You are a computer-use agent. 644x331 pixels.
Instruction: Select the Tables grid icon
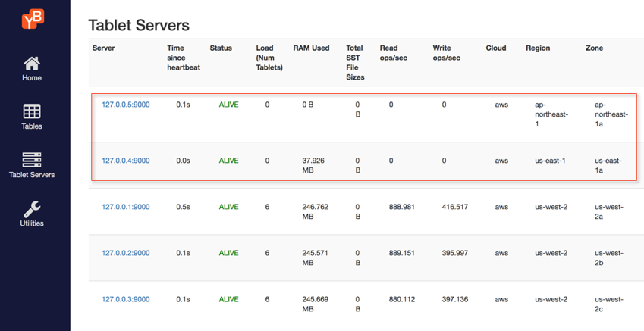[32, 111]
